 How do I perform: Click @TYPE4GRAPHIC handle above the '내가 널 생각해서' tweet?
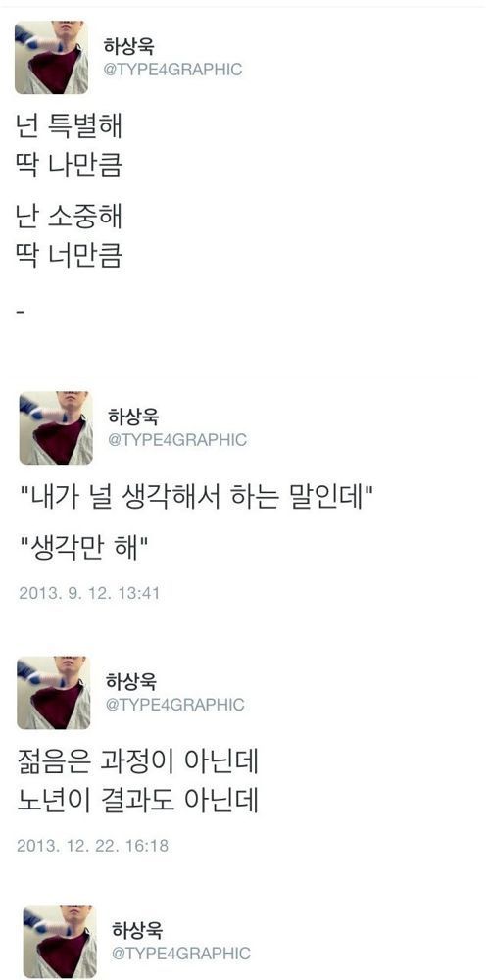tap(177, 440)
